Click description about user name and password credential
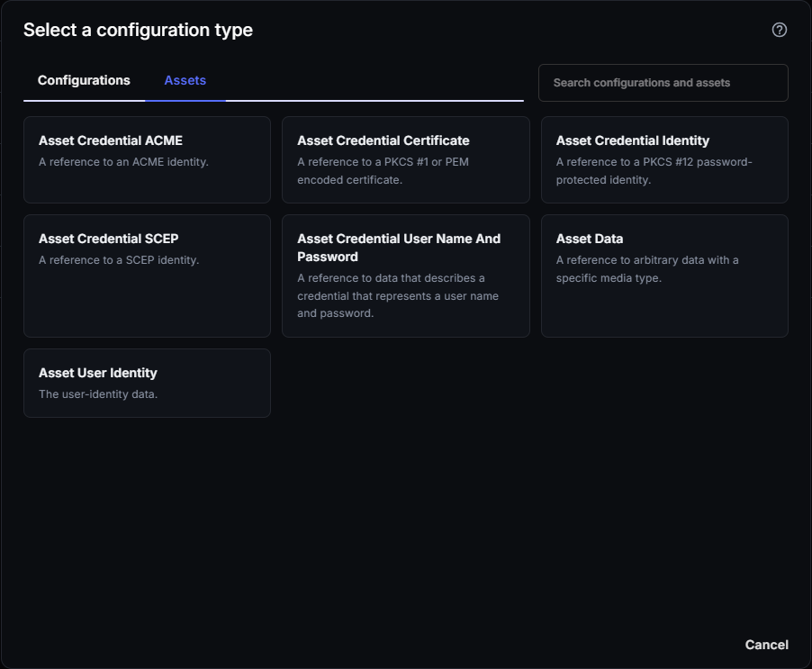This screenshot has height=669, width=812. click(398, 295)
